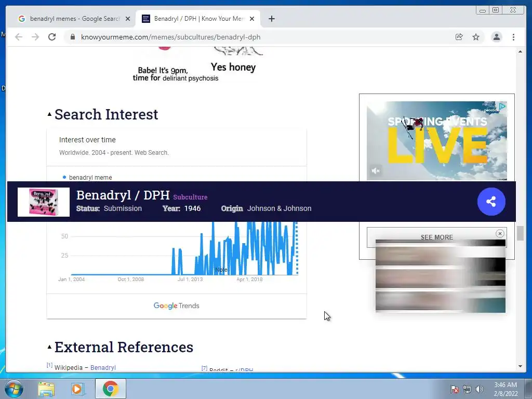Open the Windows Start menu
532x399 pixels.
click(14, 389)
